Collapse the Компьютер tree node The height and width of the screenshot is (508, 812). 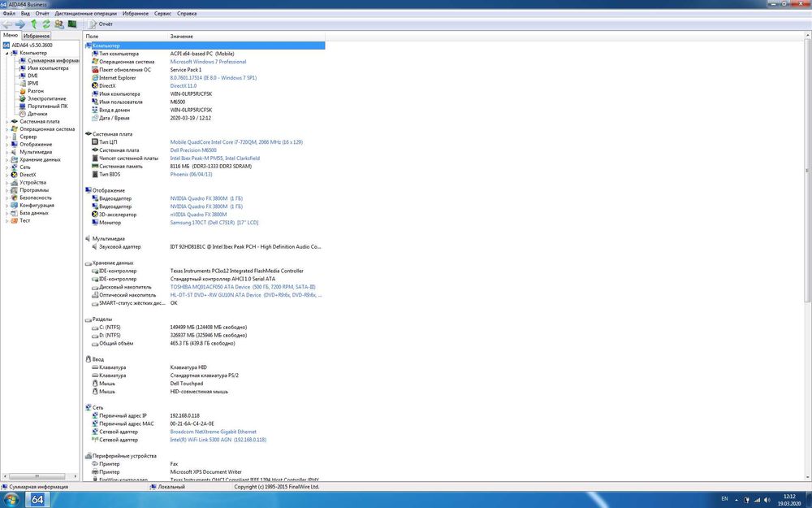(6, 53)
